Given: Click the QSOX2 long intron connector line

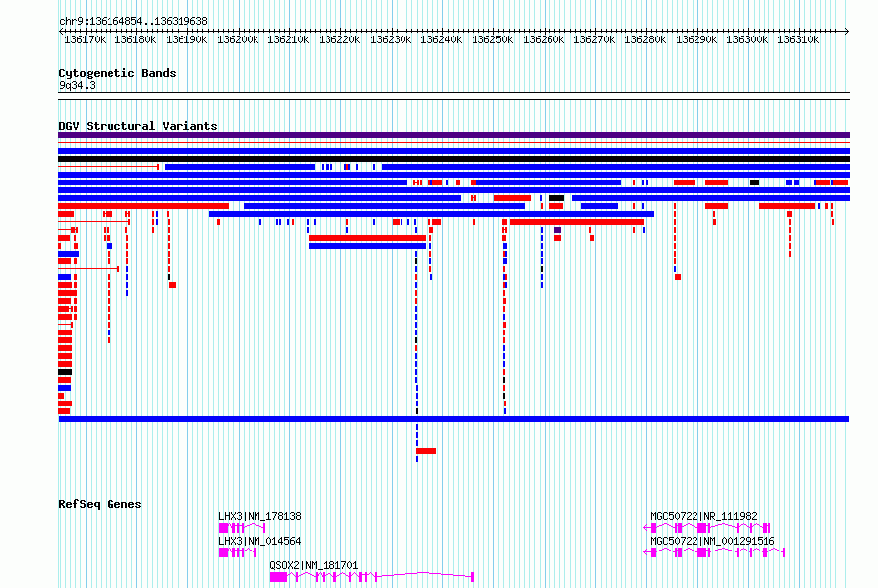Looking at the screenshot, I should 424,574.
